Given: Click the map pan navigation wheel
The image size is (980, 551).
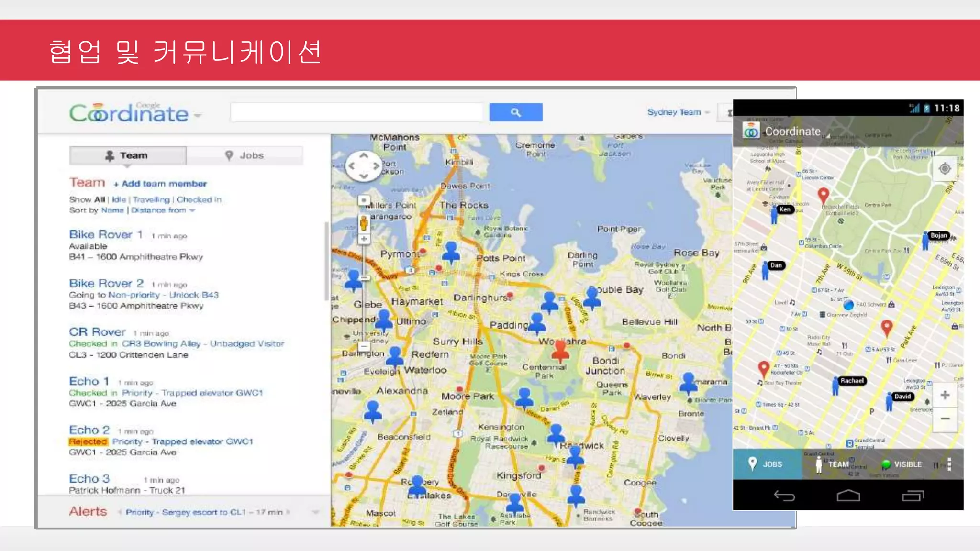Looking at the screenshot, I should coord(364,166).
